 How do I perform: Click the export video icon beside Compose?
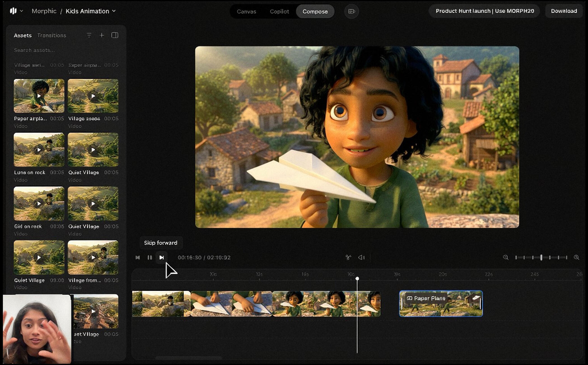point(351,11)
